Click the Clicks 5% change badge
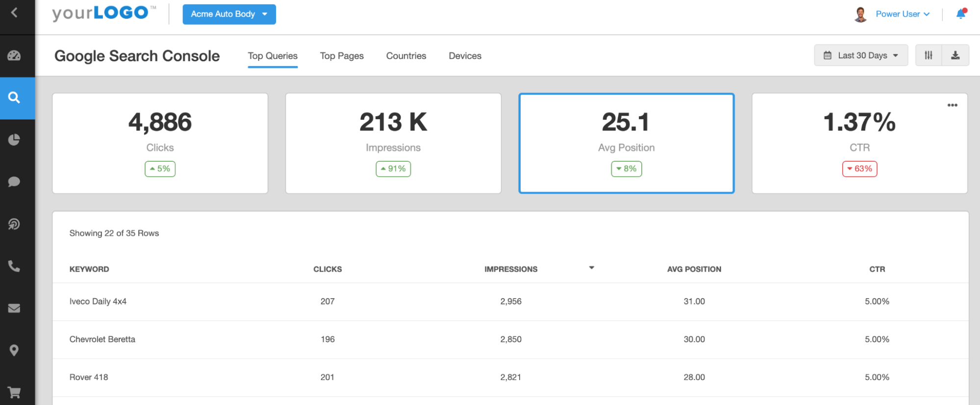 tap(160, 169)
